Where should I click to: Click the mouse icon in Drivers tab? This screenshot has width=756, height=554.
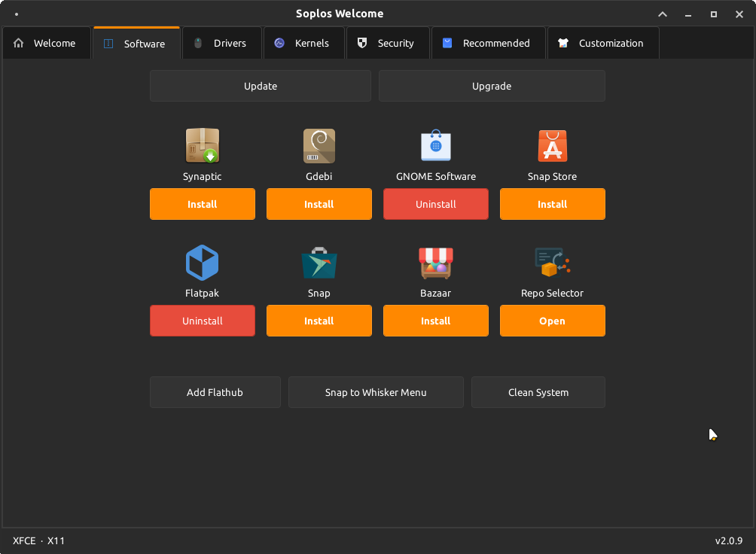(198, 43)
